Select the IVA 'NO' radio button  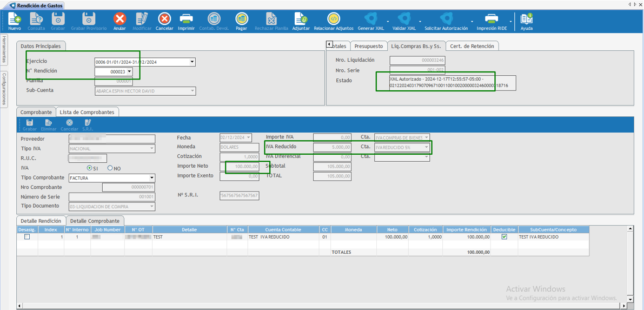pyautogui.click(x=110, y=168)
